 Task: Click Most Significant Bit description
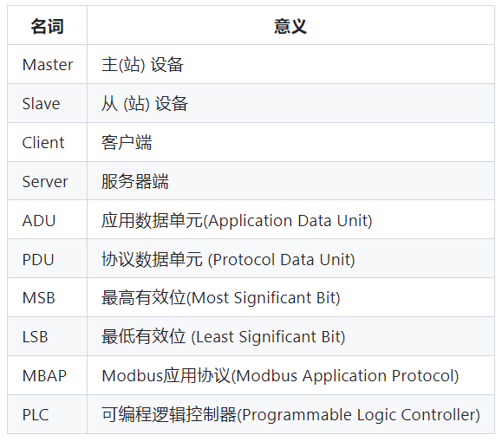[x=221, y=298]
